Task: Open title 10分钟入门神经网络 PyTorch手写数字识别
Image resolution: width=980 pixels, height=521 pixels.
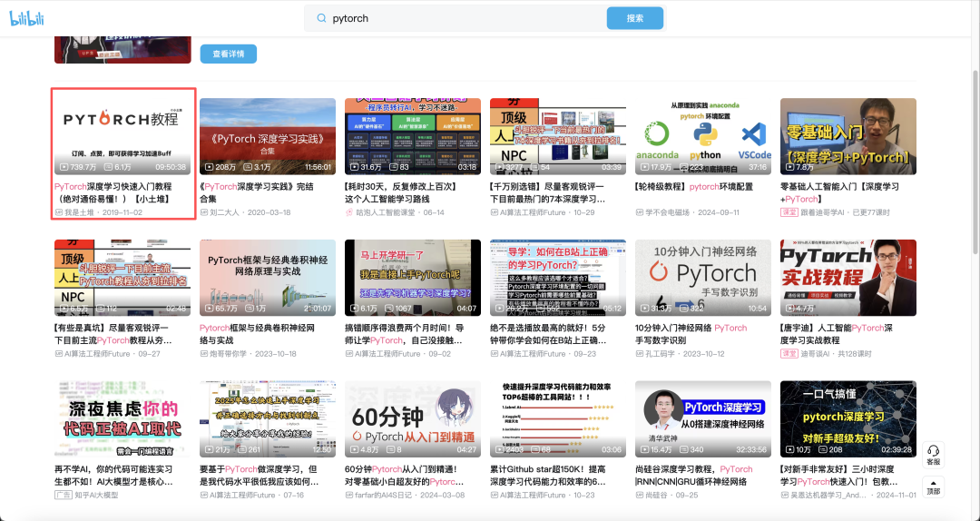Action: [691, 334]
